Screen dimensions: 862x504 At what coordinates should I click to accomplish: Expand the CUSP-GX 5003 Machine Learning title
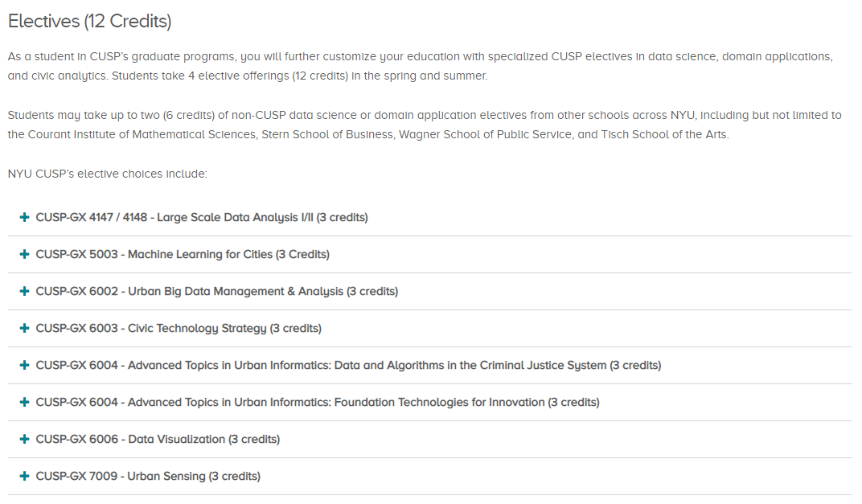tap(183, 255)
